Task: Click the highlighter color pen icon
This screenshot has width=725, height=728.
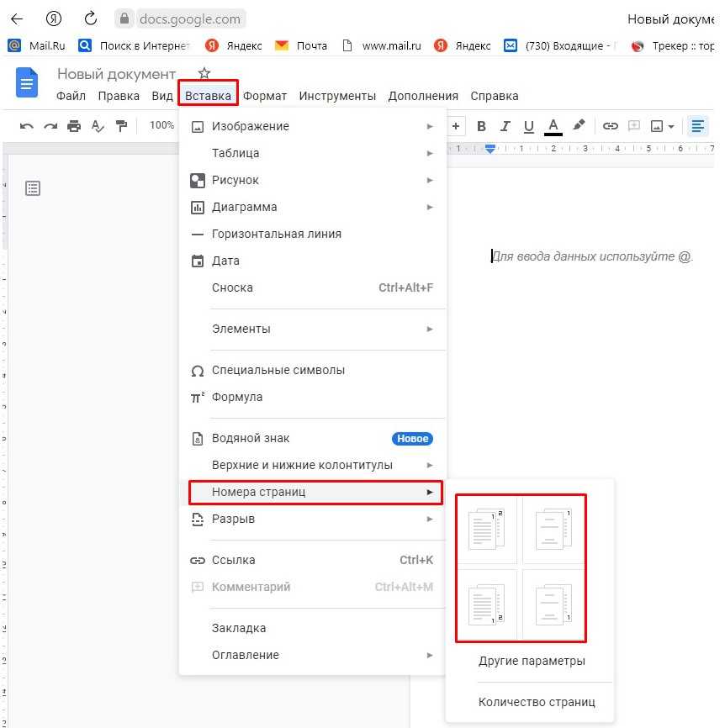Action: (579, 126)
